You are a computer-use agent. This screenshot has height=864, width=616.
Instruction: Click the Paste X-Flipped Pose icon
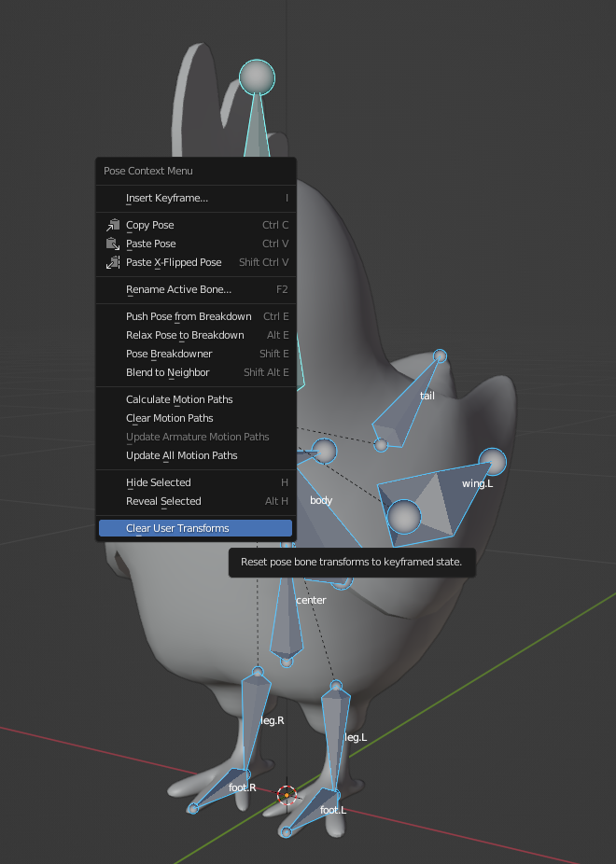point(113,262)
